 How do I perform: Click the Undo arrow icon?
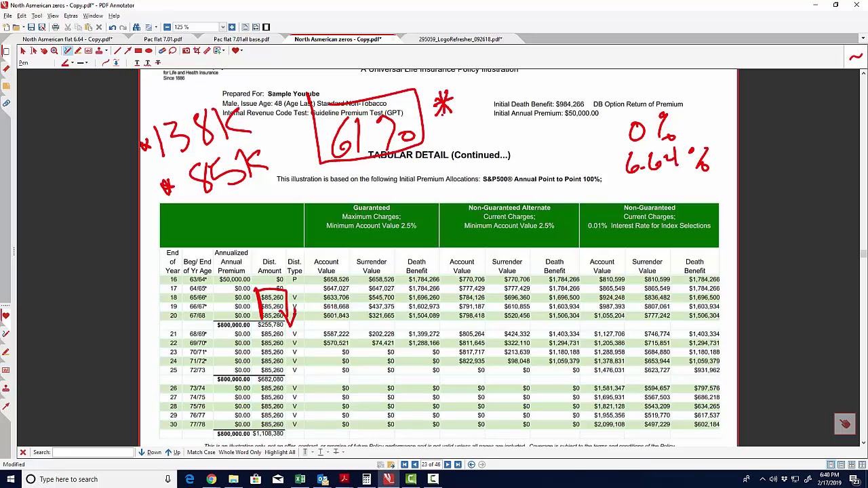pos(113,27)
